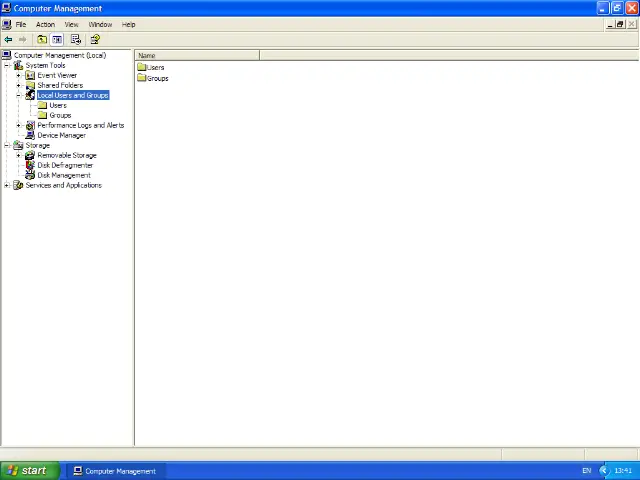Select the 'Event Viewer' tree label
The width and height of the screenshot is (640, 480).
pyautogui.click(x=57, y=75)
